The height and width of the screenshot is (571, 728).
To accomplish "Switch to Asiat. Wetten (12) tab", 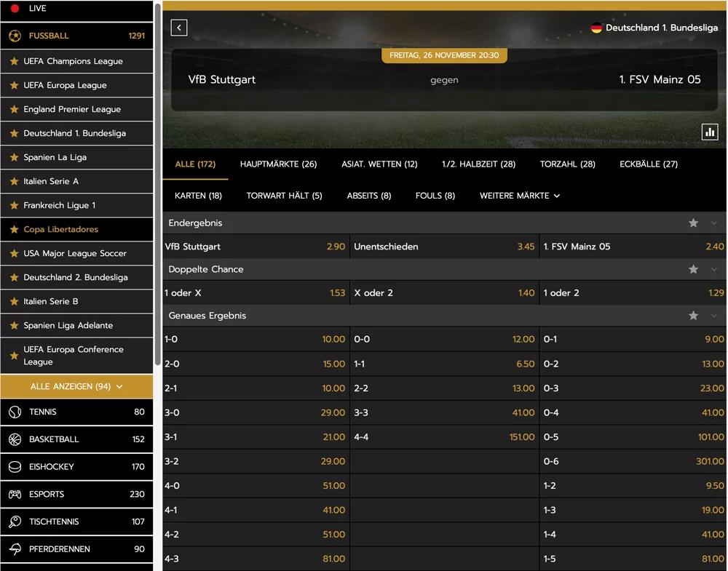I will point(379,164).
